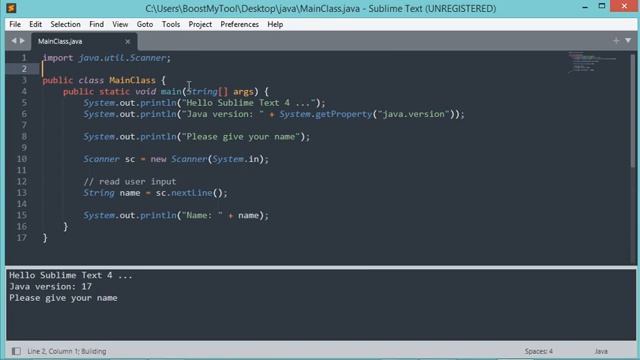Click the getProperty method call

pos(344,114)
